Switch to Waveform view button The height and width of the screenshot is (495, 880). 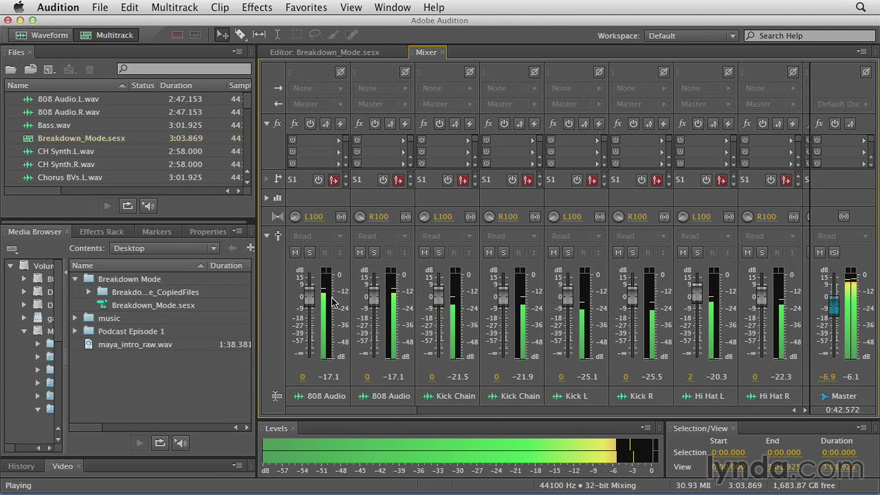click(x=42, y=35)
